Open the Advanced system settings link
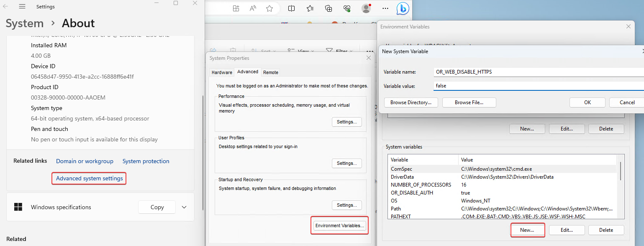Screen dimensions: 644x246 [x=90, y=178]
